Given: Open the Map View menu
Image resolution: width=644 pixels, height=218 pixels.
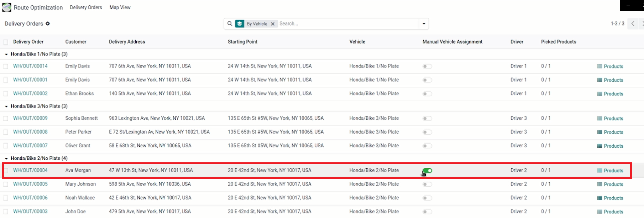Looking at the screenshot, I should 120,7.
